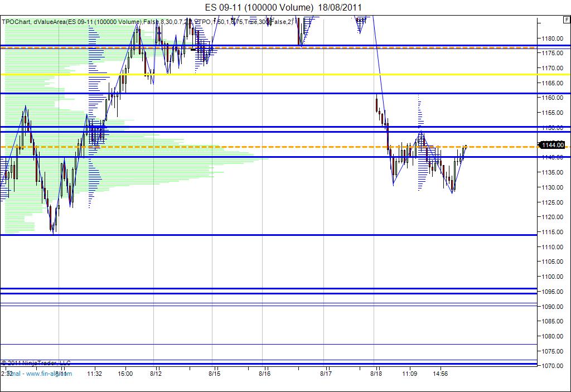Click the F icon at chart corner
This screenshot has width=571, height=392.
[x=567, y=20]
